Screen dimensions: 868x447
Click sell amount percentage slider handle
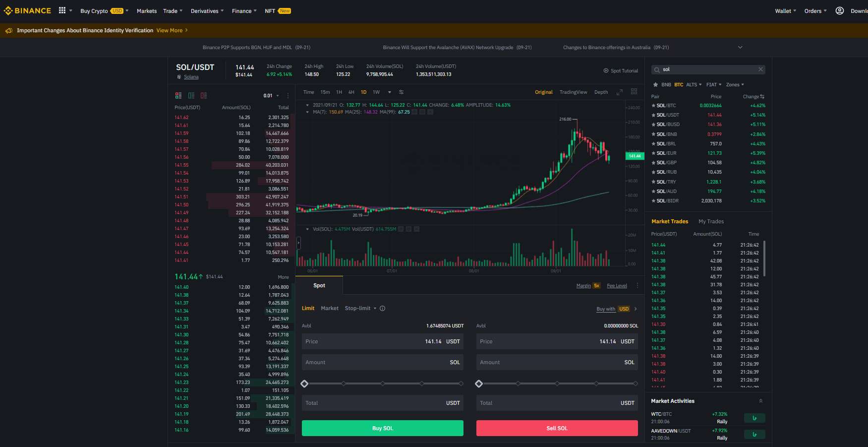point(479,383)
